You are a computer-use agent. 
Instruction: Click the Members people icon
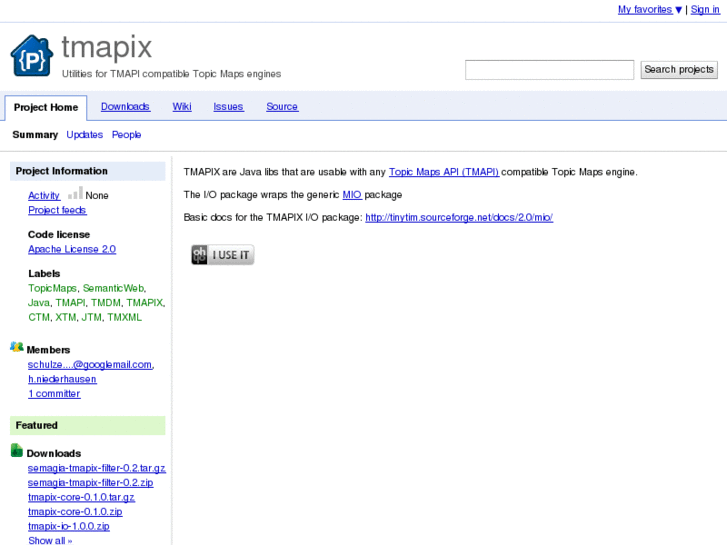(x=17, y=347)
